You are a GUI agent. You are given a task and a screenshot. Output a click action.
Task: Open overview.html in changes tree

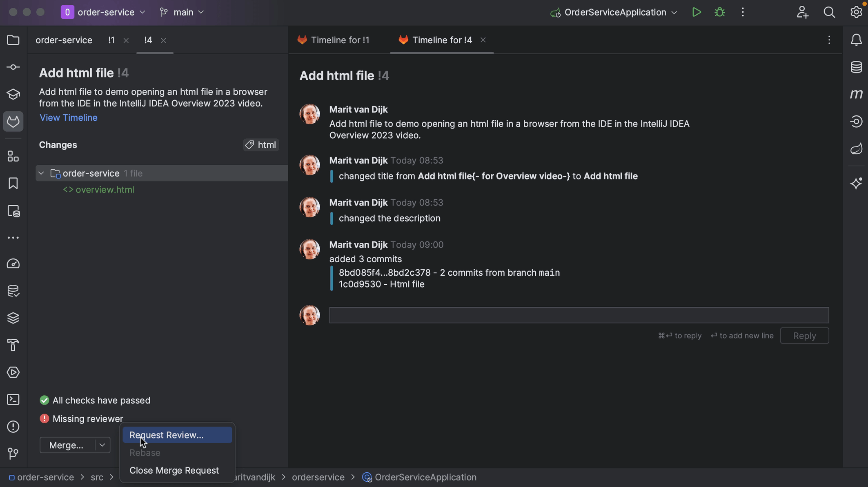point(105,190)
